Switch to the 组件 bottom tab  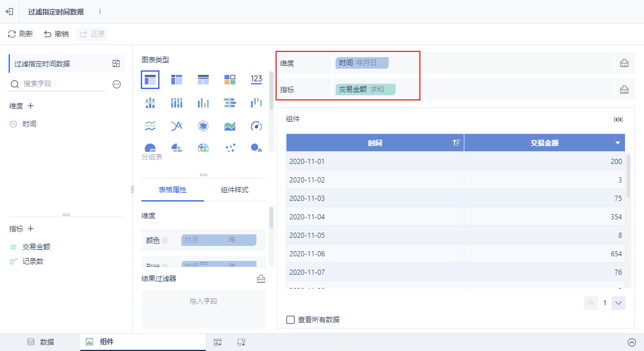pos(143,342)
